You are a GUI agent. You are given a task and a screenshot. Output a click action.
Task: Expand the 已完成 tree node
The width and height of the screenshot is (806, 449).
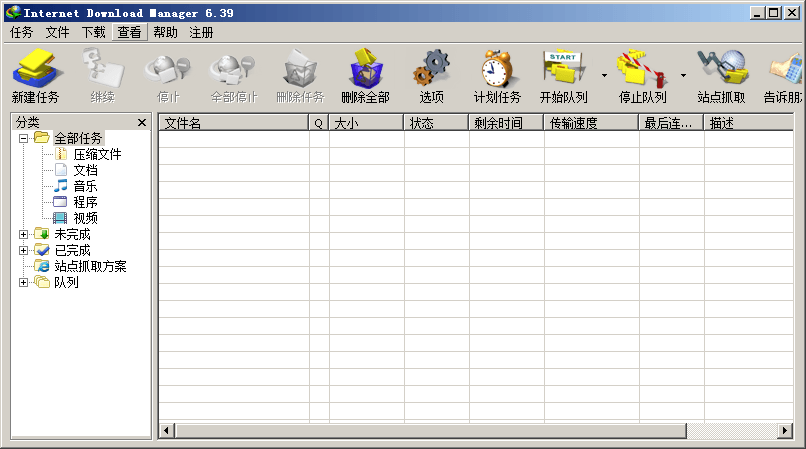(x=23, y=250)
